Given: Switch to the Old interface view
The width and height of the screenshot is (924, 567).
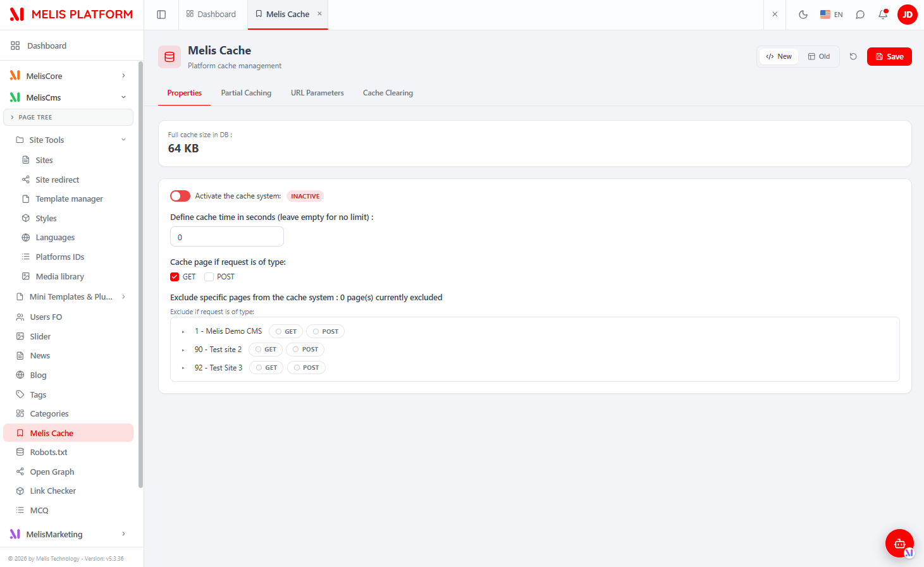Looking at the screenshot, I should pyautogui.click(x=819, y=56).
